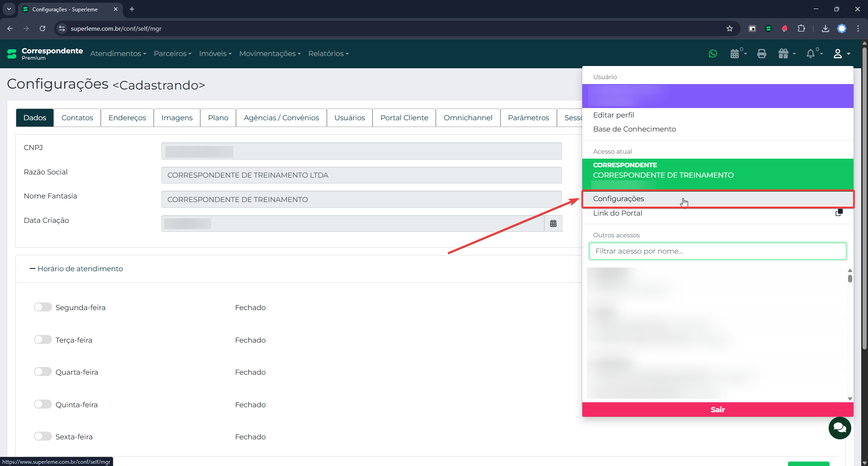Click the Filtrar acesso por nome field

click(717, 251)
